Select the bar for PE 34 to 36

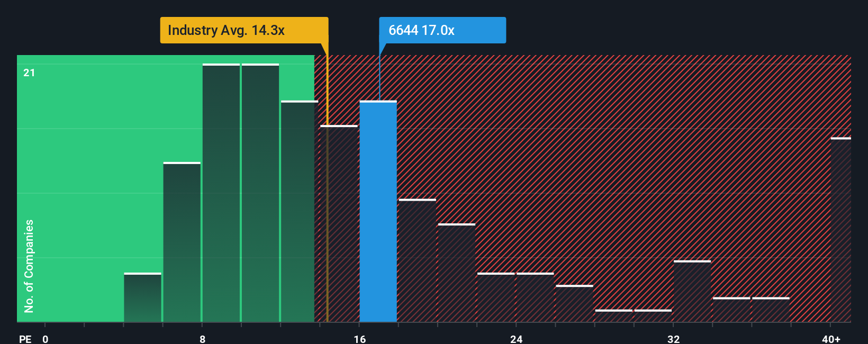(731, 310)
